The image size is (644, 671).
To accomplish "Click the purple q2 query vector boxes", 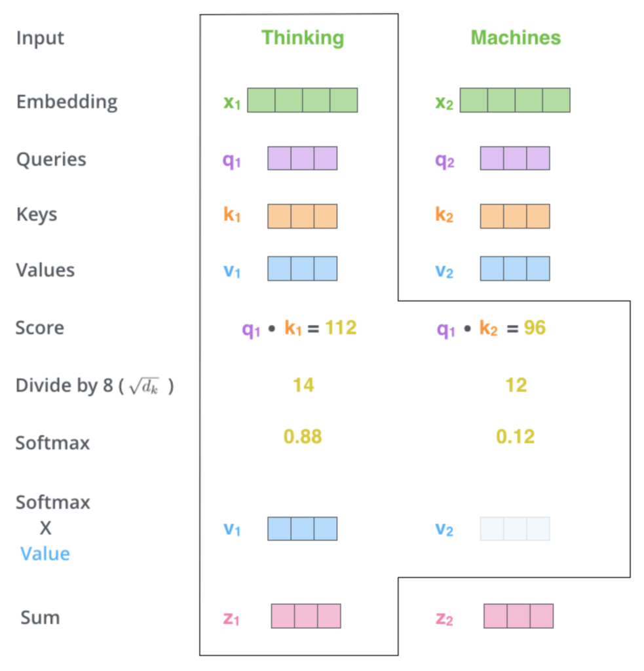I will click(x=515, y=159).
